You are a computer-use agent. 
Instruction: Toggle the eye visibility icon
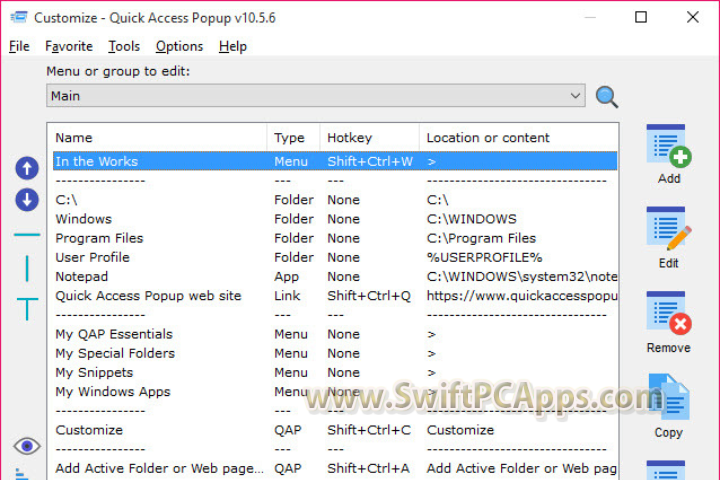[27, 446]
